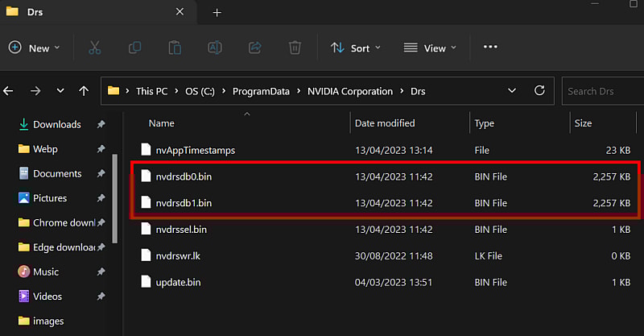Image resolution: width=644 pixels, height=336 pixels.
Task: Click the Delete trash icon
Action: point(295,48)
